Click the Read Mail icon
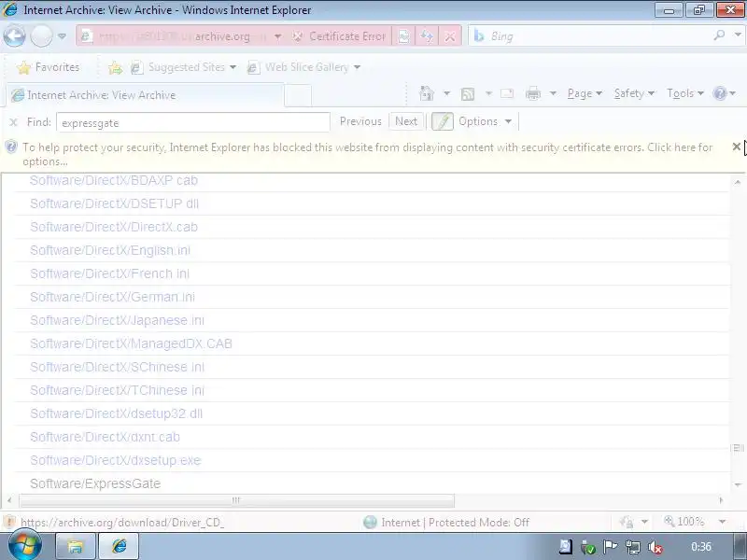The width and height of the screenshot is (747, 560). point(507,93)
